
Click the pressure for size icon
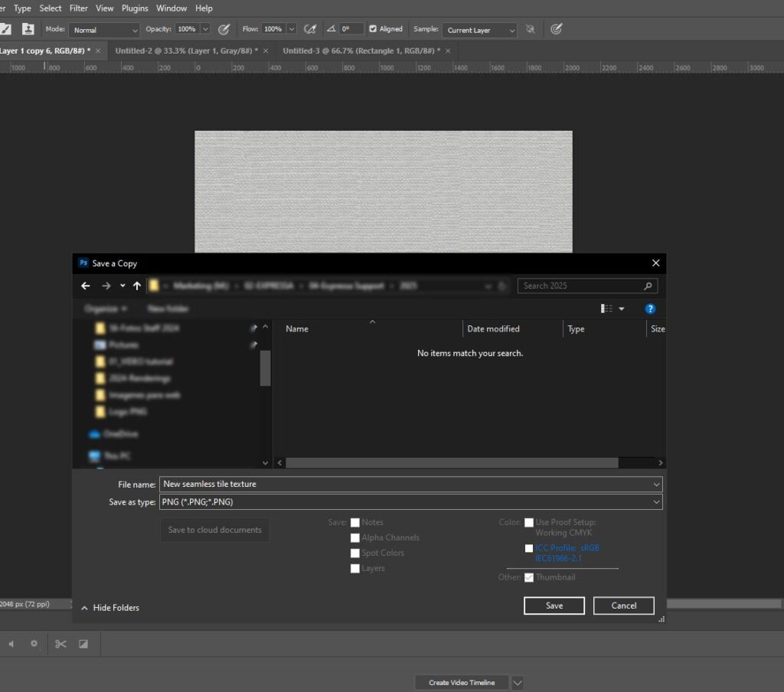557,29
